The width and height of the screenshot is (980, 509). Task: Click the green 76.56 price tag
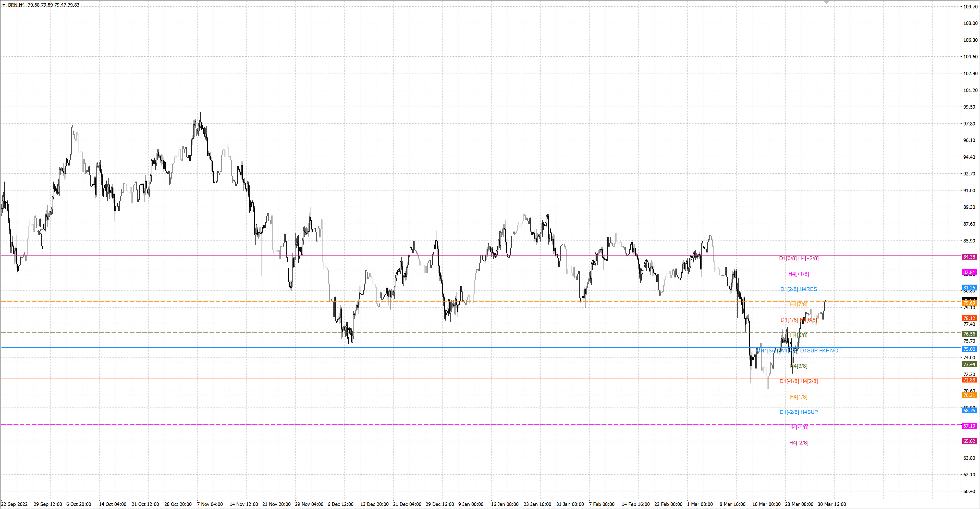point(969,334)
